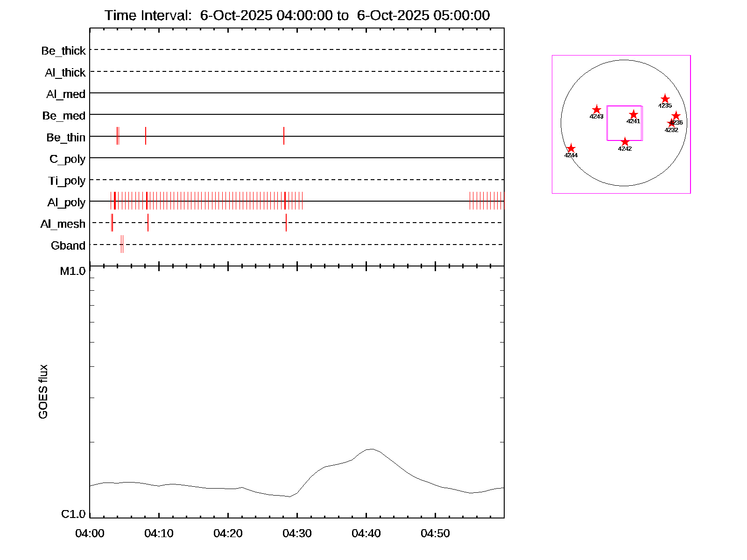The height and width of the screenshot is (560, 747).
Task: Select the 4241 active region star
Action: [633, 114]
